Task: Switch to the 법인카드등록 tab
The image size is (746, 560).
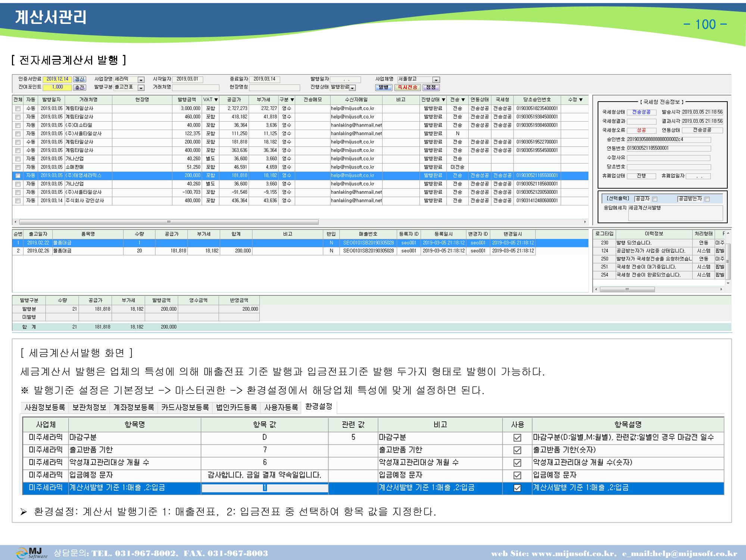Action: (x=237, y=408)
